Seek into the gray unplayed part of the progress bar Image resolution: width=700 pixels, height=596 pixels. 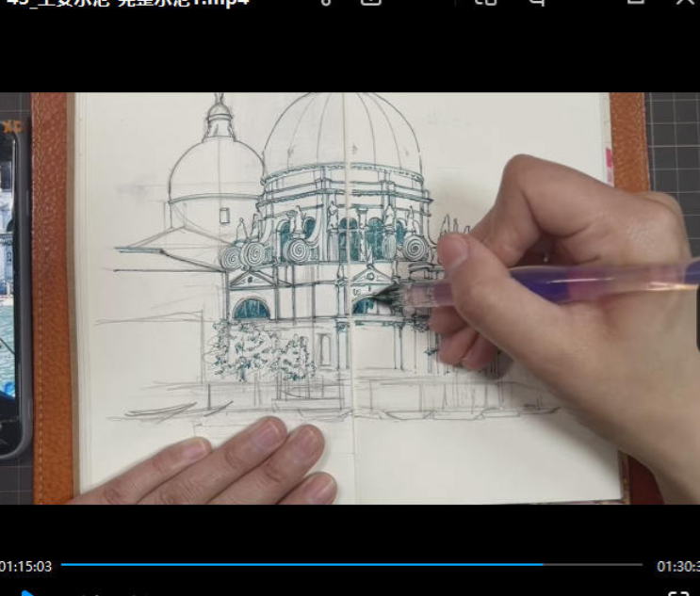pyautogui.click(x=594, y=565)
